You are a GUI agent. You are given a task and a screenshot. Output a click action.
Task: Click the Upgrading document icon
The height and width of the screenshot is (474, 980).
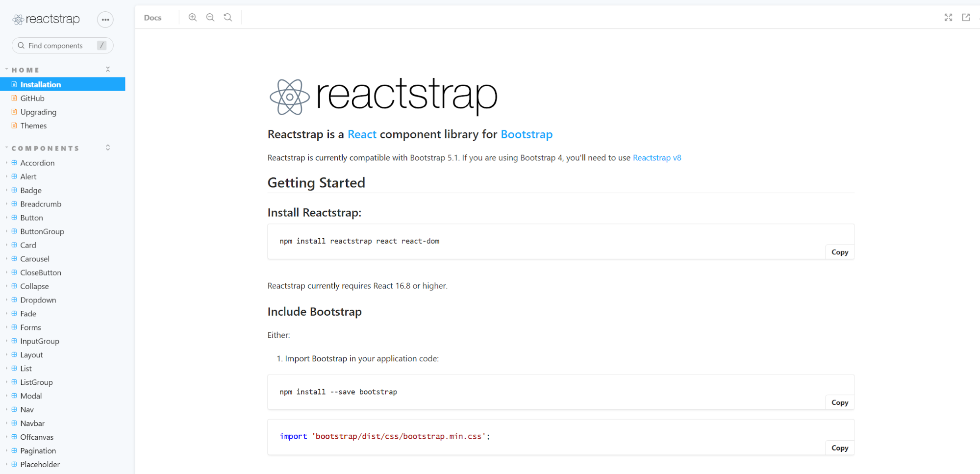point(14,112)
